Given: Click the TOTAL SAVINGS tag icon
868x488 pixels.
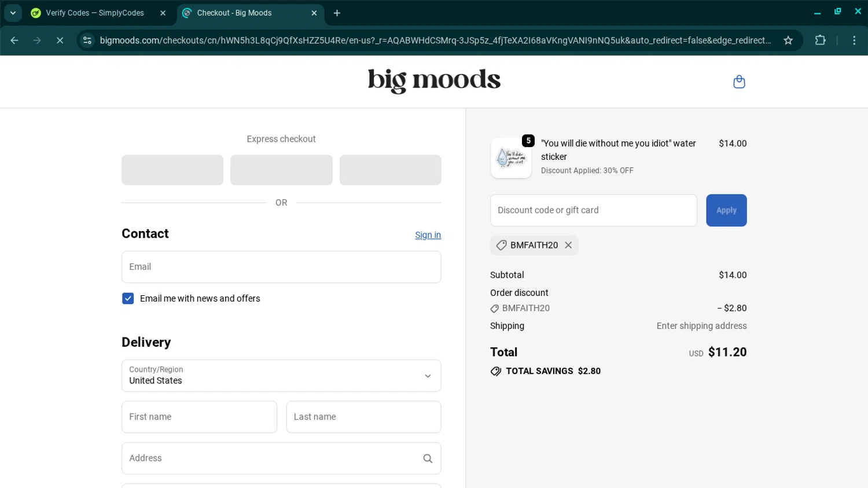Looking at the screenshot, I should click(x=496, y=372).
